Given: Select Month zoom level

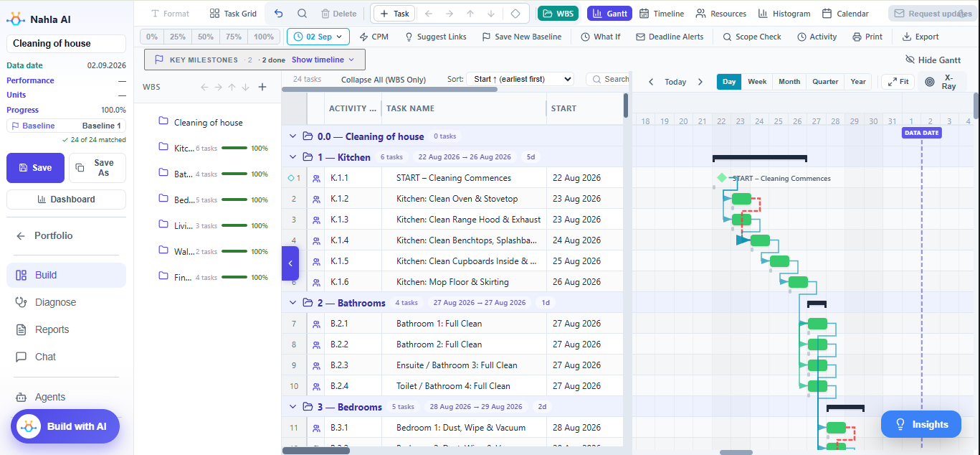Looking at the screenshot, I should coord(789,82).
